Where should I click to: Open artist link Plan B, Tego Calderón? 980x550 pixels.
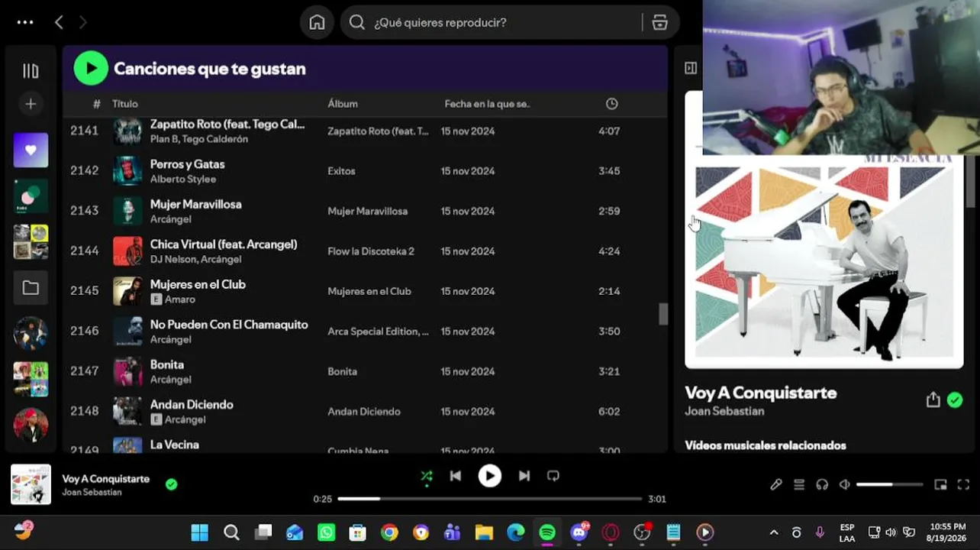pos(199,139)
